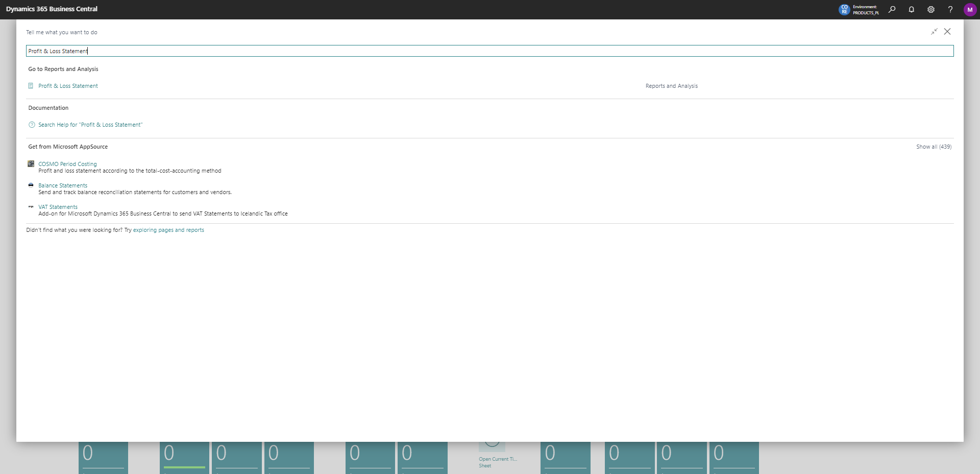Open the Profit & Loss Statement report result
Image resolution: width=980 pixels, height=474 pixels.
pyautogui.click(x=68, y=86)
